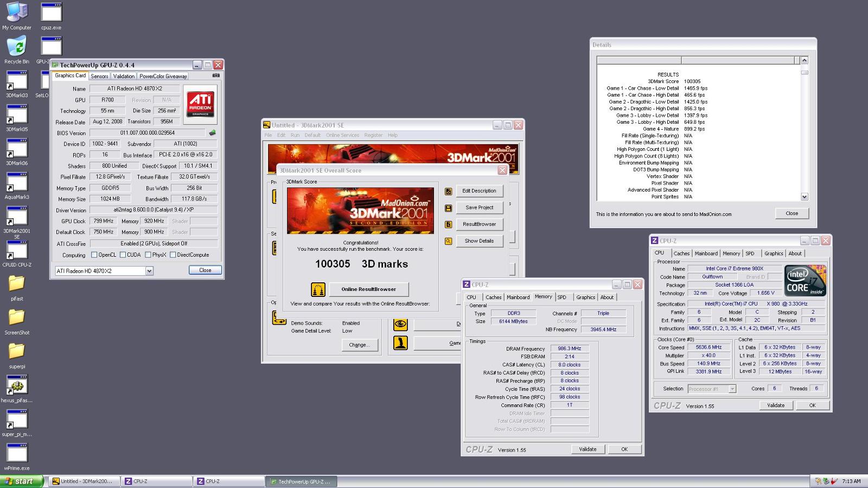The height and width of the screenshot is (488, 868).
Task: Click the eye icon in 3DMark2001 window
Action: pyautogui.click(x=400, y=324)
